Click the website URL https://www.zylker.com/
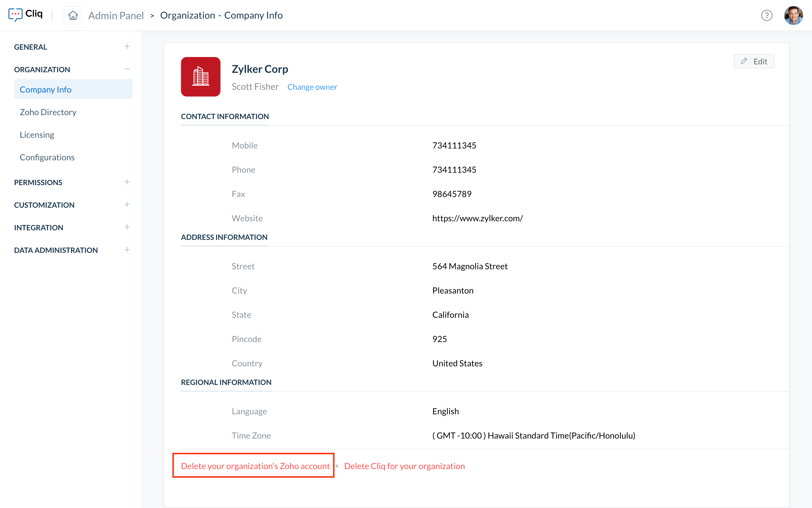This screenshot has width=812, height=508. 477,218
